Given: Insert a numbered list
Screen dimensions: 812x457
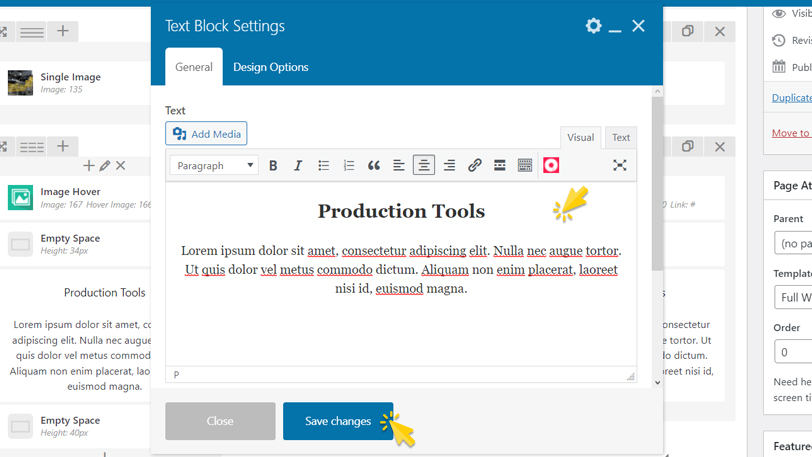Looking at the screenshot, I should 348,166.
